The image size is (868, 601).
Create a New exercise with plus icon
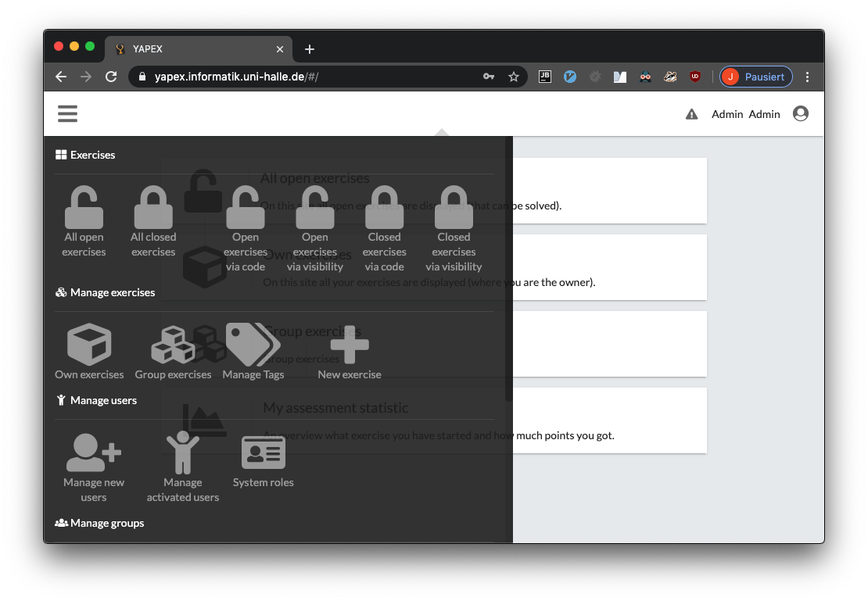350,345
